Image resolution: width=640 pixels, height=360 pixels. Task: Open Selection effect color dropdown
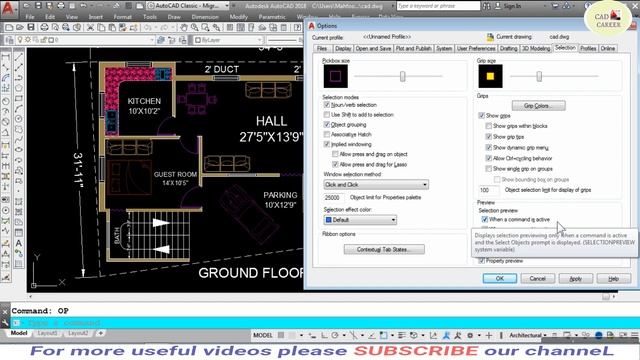[360, 220]
